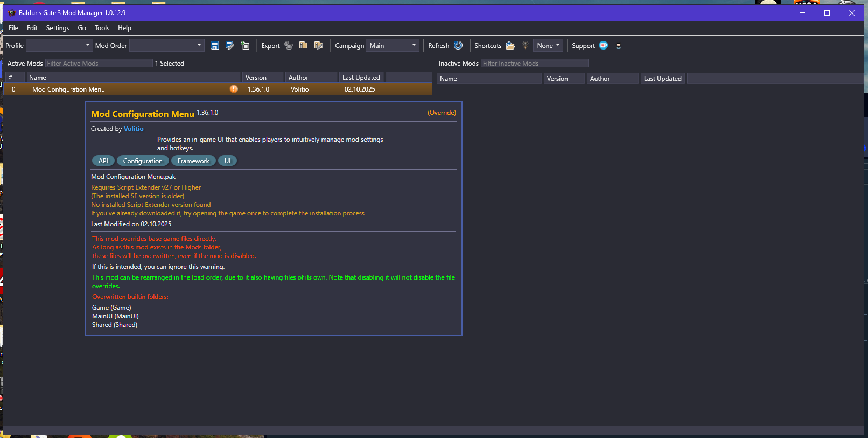The image size is (868, 438).
Task: Click the Export to archive icon
Action: tap(303, 45)
